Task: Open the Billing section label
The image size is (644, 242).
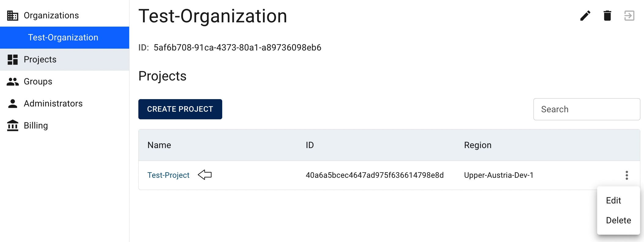Action: [36, 125]
